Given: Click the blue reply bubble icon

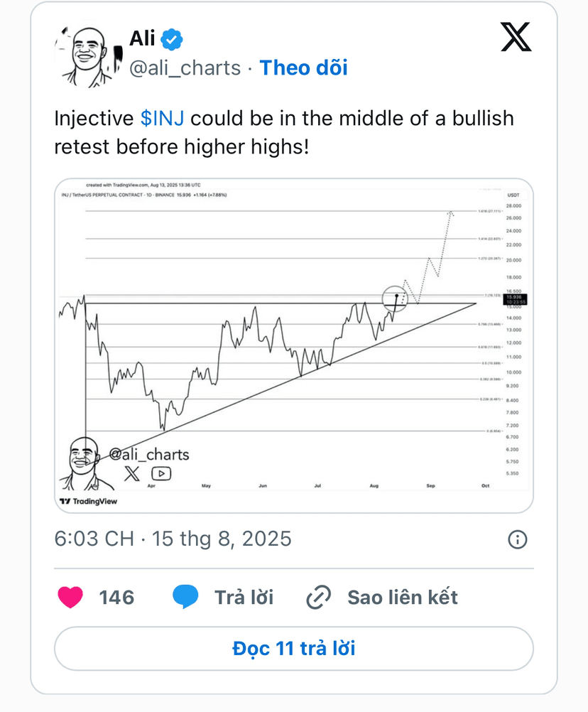Looking at the screenshot, I should click(185, 597).
